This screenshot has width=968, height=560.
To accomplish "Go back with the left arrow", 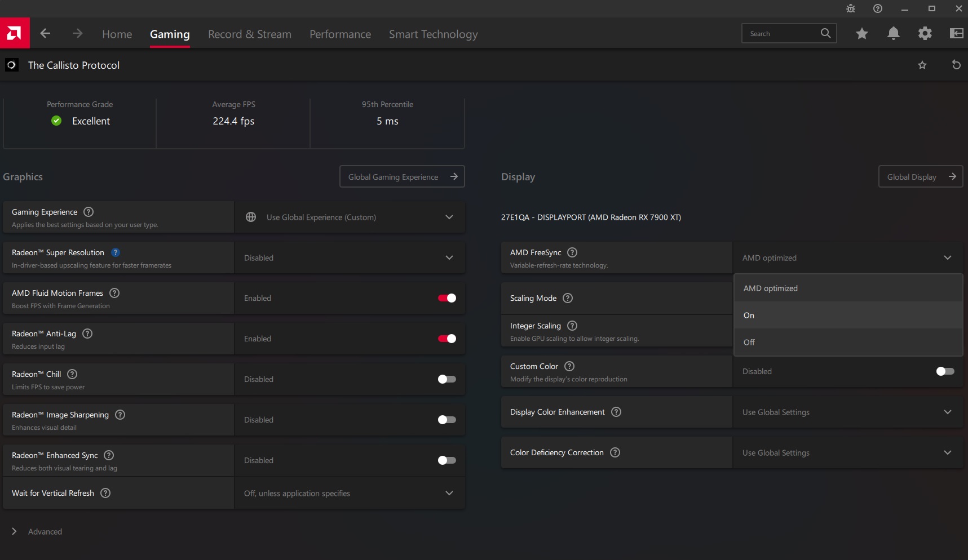I will point(46,34).
